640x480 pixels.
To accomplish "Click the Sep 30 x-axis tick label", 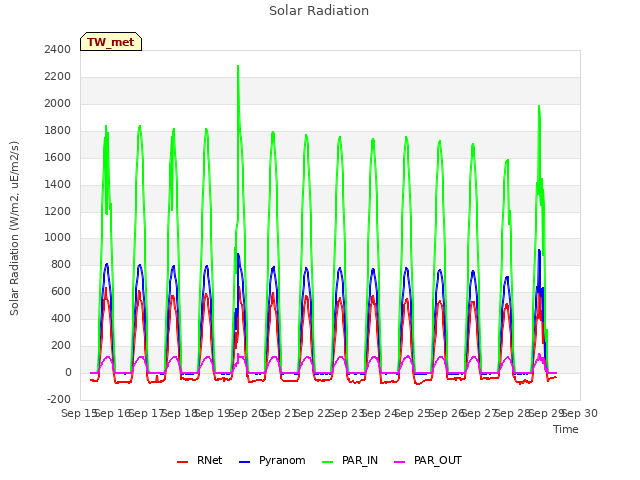I will pyautogui.click(x=580, y=413).
